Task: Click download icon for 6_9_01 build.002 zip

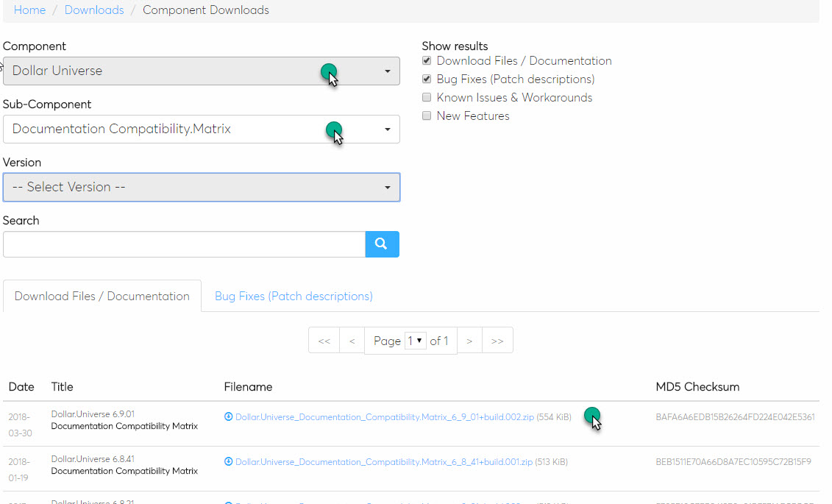Action: tap(228, 417)
